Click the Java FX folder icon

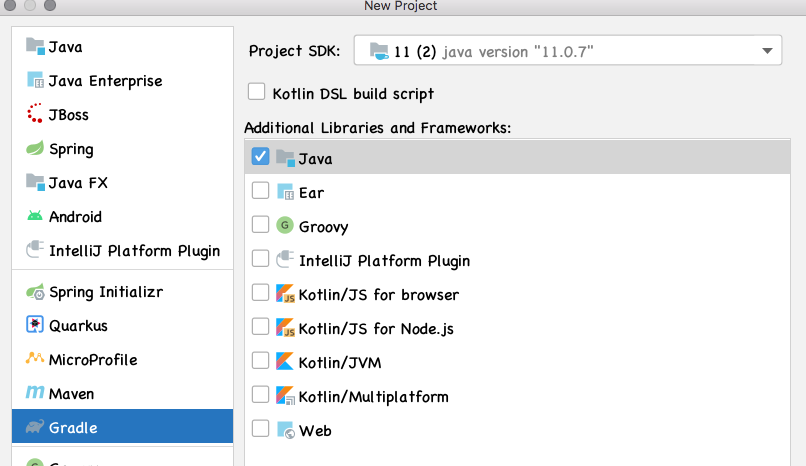click(x=35, y=182)
